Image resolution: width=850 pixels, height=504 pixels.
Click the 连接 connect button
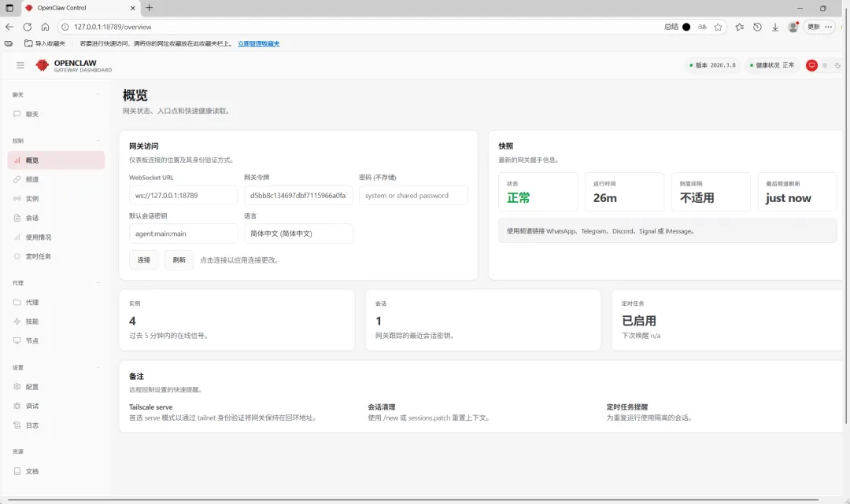[x=144, y=259]
